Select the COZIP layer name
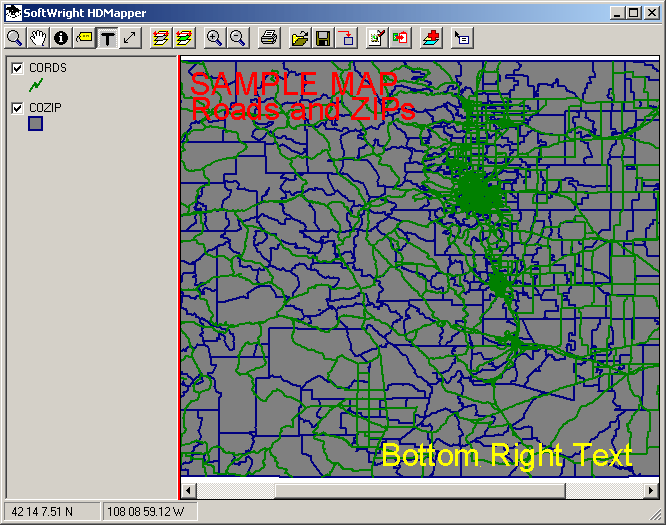This screenshot has width=666, height=525. click(45, 108)
